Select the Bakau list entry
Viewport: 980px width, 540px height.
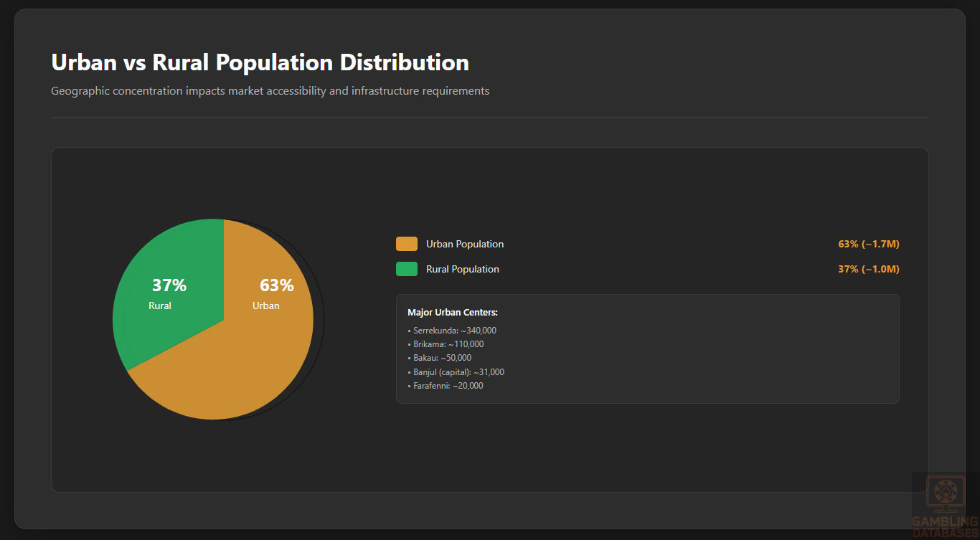(x=440, y=358)
